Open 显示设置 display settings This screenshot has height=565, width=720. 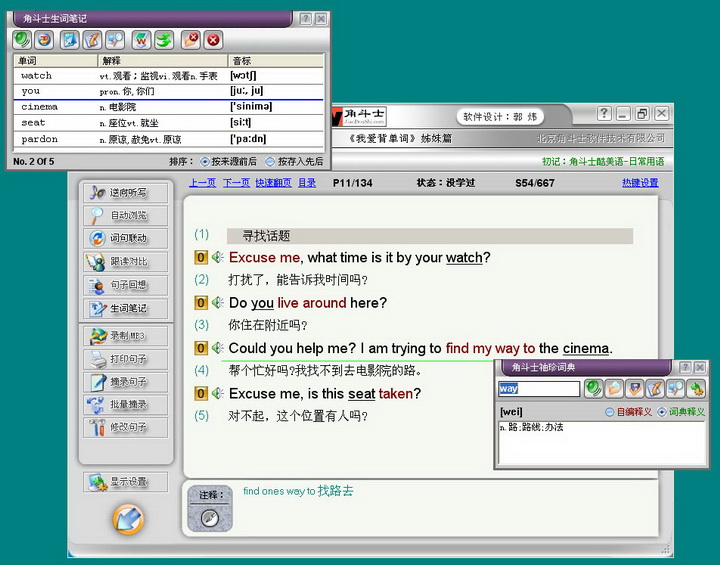pyautogui.click(x=127, y=482)
